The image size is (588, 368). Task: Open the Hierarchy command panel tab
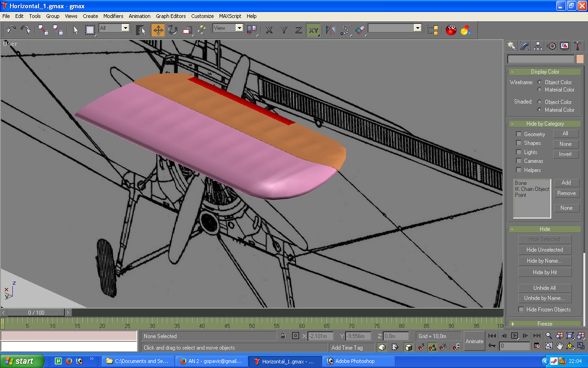[x=538, y=46]
